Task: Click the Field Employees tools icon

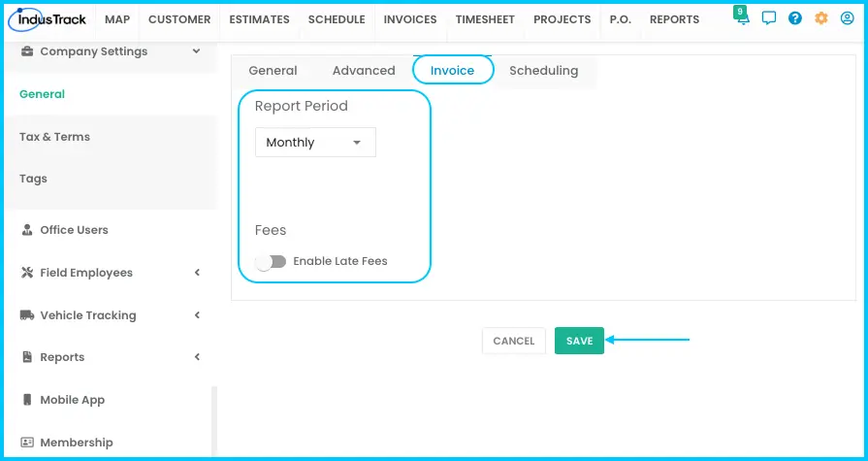Action: click(26, 272)
